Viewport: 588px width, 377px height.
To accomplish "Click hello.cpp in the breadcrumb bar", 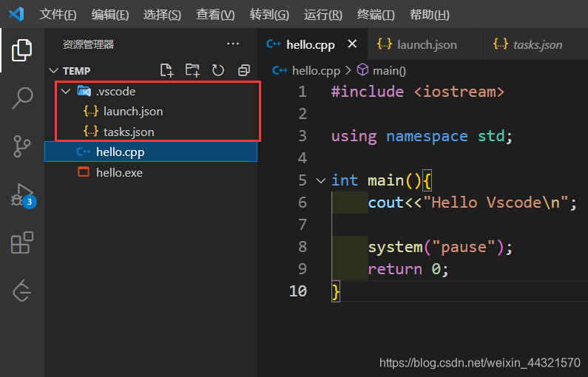I will [x=316, y=70].
